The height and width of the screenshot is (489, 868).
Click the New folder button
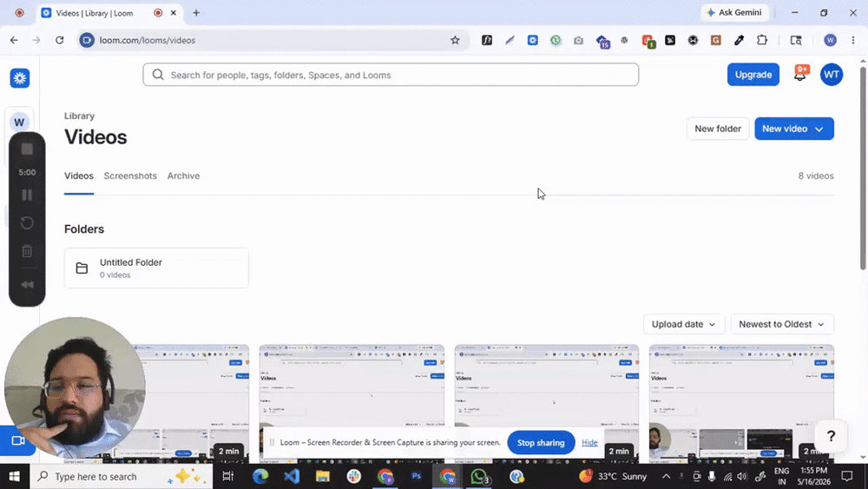point(718,129)
